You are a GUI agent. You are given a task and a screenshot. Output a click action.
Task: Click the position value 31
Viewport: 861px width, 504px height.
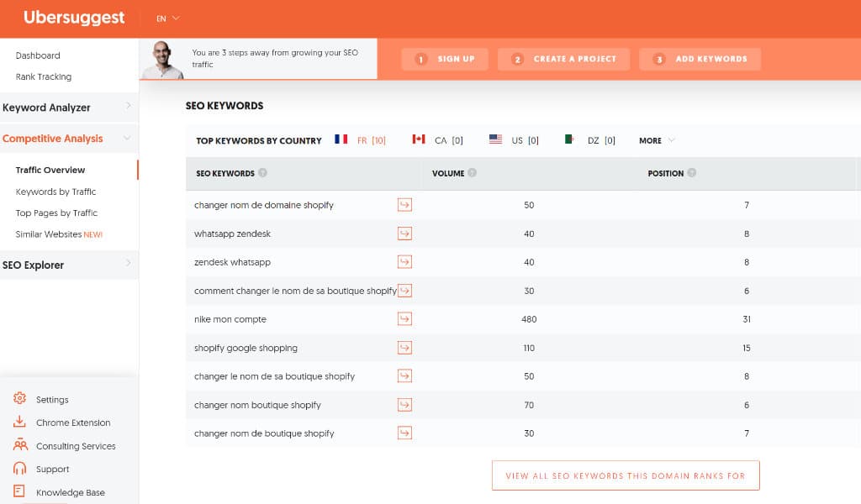[747, 319]
